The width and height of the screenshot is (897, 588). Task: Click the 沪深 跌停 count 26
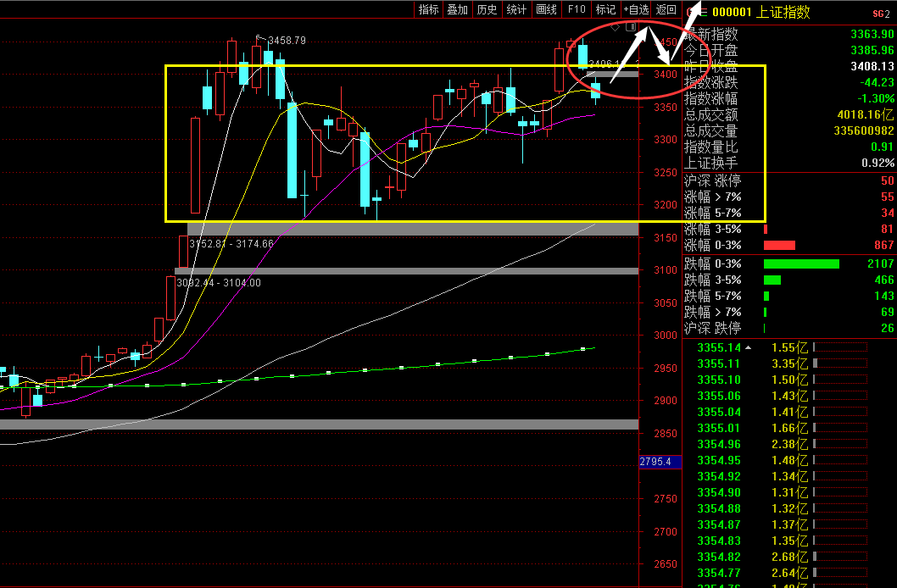point(888,328)
